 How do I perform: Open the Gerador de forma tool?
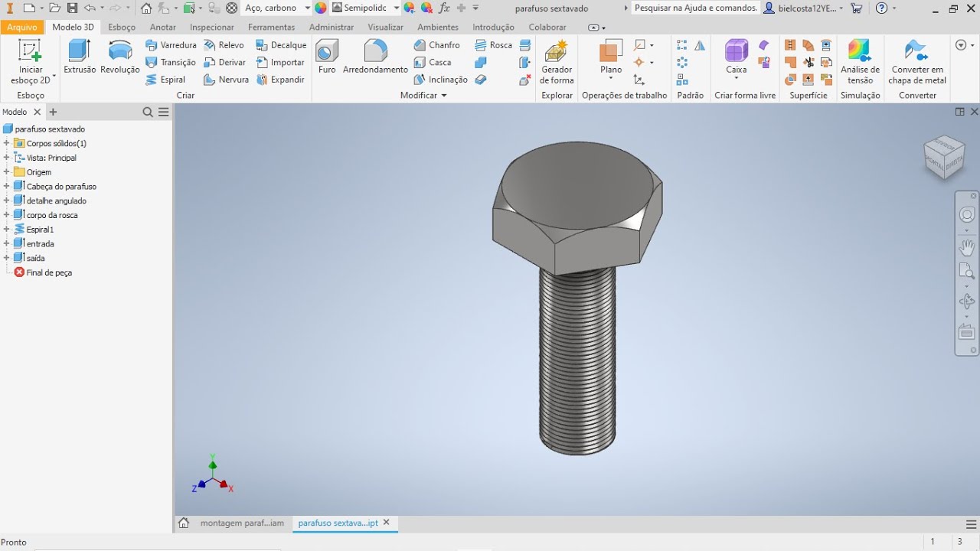coord(557,61)
